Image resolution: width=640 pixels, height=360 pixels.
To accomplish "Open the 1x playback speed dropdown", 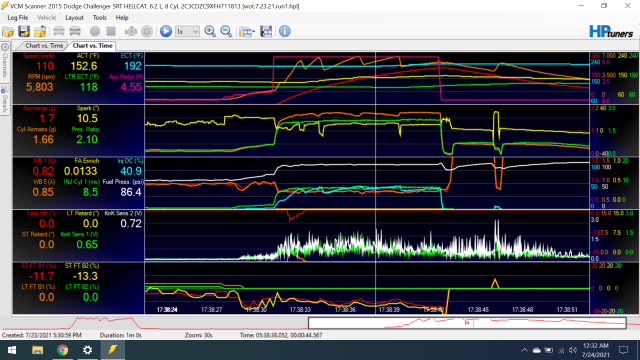I will (187, 31).
